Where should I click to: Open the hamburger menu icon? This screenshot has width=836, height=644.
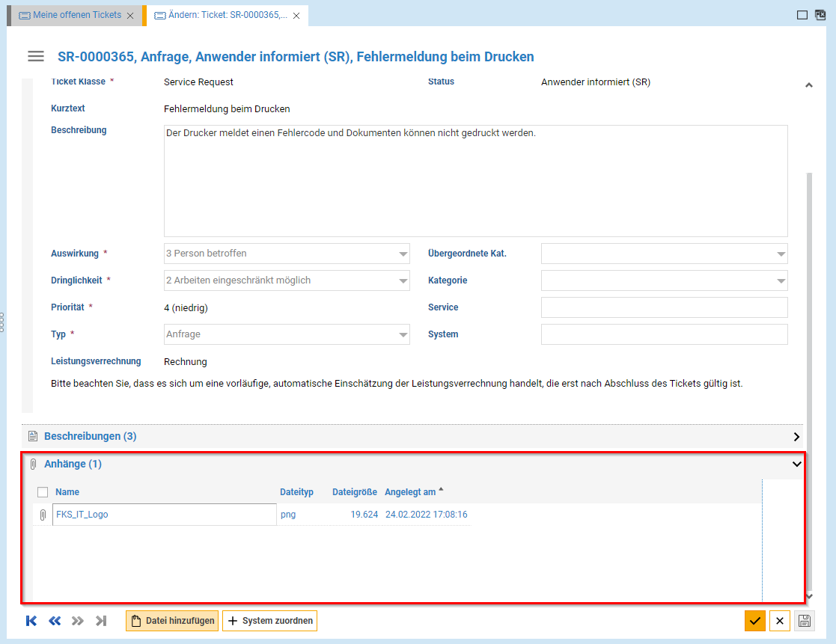(36, 57)
